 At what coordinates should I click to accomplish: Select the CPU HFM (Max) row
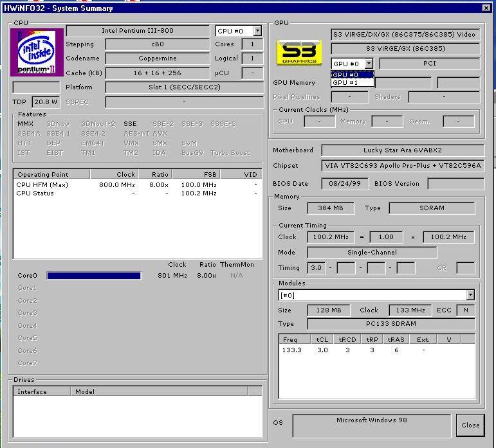coord(137,185)
